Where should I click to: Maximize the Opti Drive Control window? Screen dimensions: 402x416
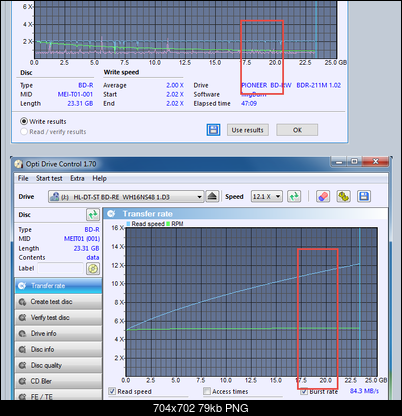coord(354,162)
